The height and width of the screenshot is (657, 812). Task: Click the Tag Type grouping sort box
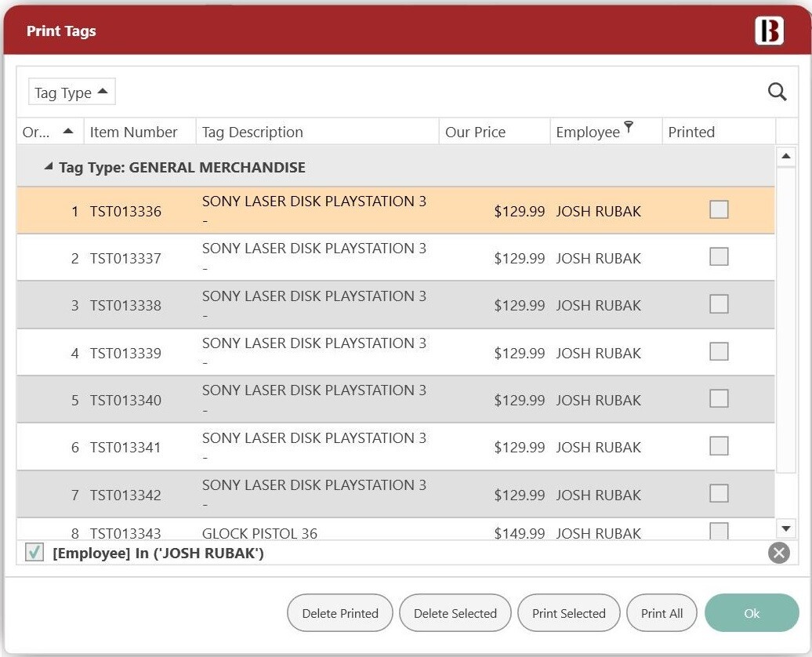72,92
